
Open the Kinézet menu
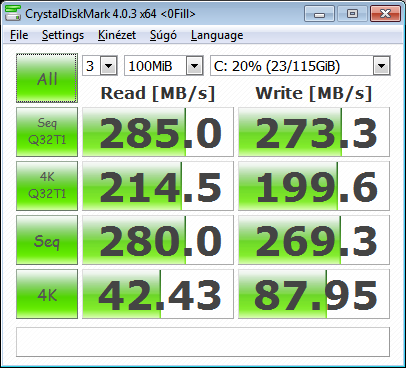tap(117, 35)
